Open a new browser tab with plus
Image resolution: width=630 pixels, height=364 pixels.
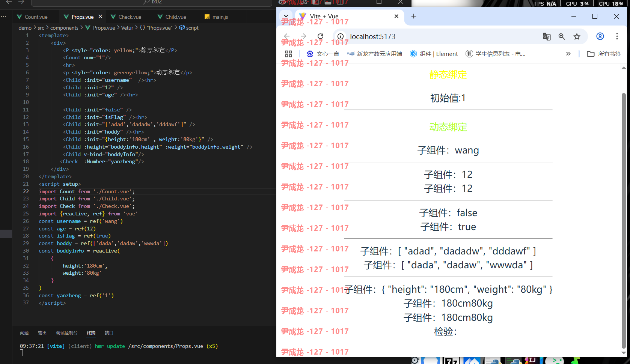(414, 16)
